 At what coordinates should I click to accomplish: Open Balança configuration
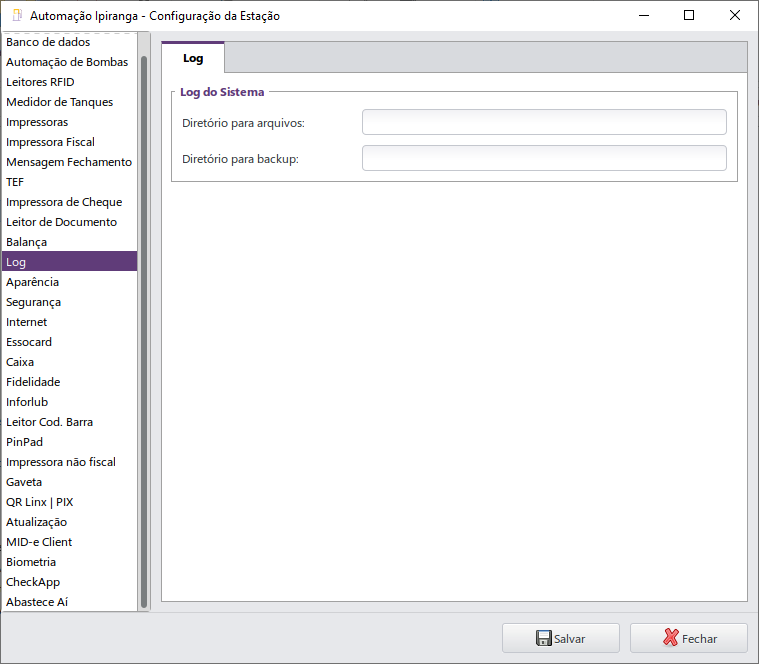tap(70, 242)
